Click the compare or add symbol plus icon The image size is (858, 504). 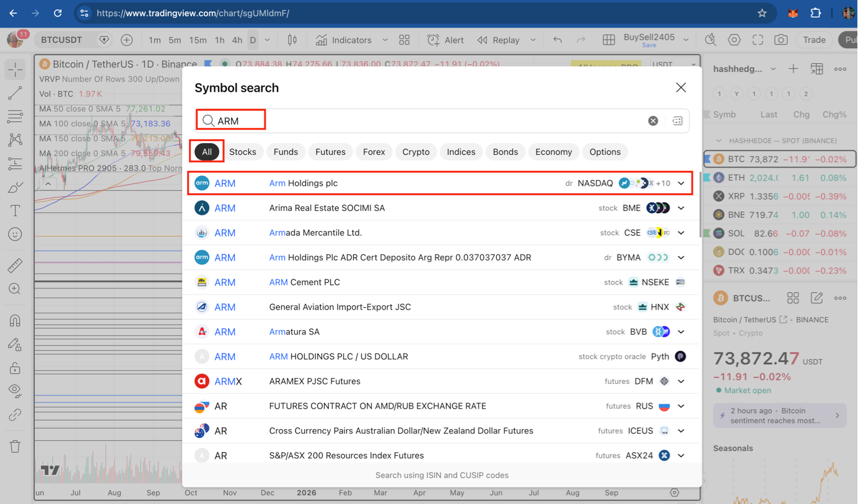coord(126,40)
